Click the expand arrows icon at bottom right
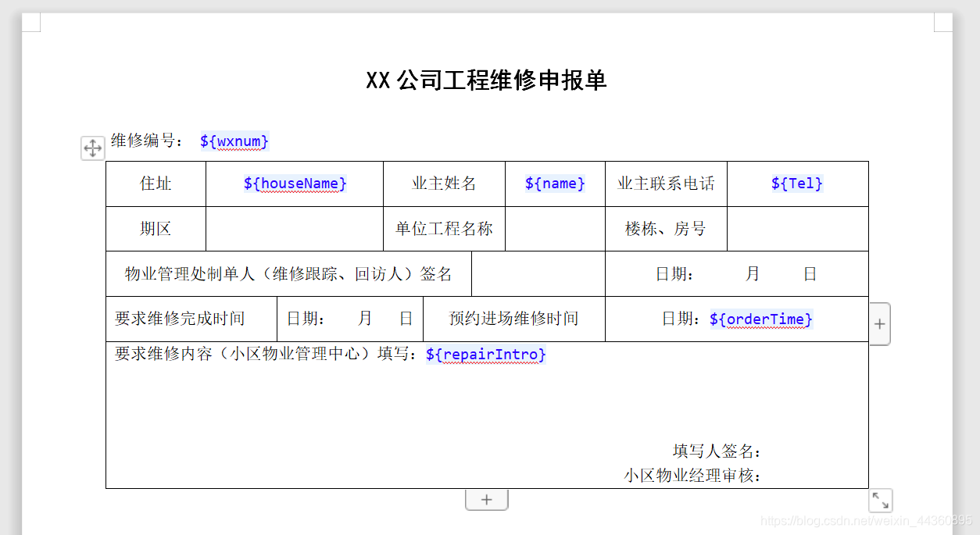 coord(882,500)
